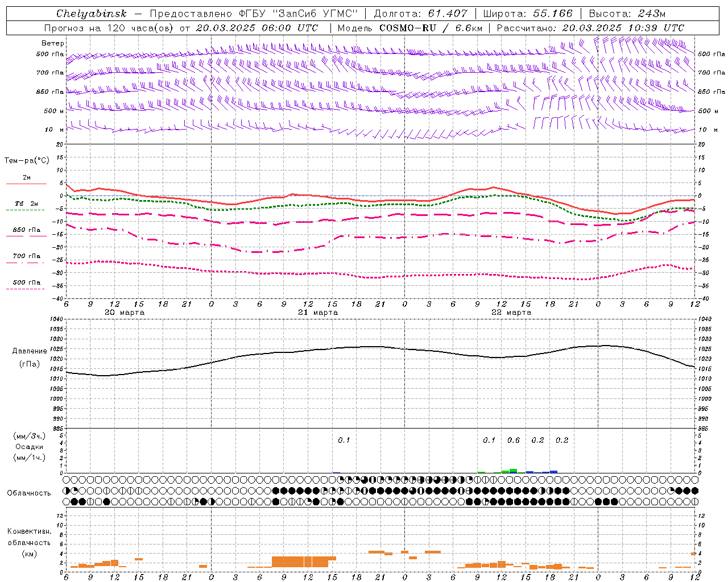Select the 500 гПа temperature legend entry

27,282
